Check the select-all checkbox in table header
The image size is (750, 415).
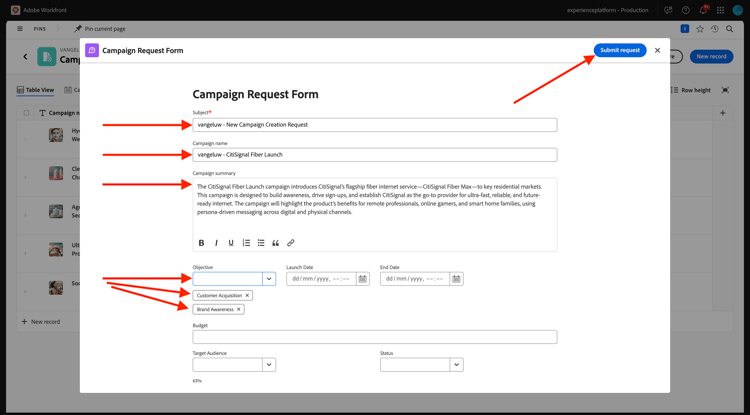(26, 113)
